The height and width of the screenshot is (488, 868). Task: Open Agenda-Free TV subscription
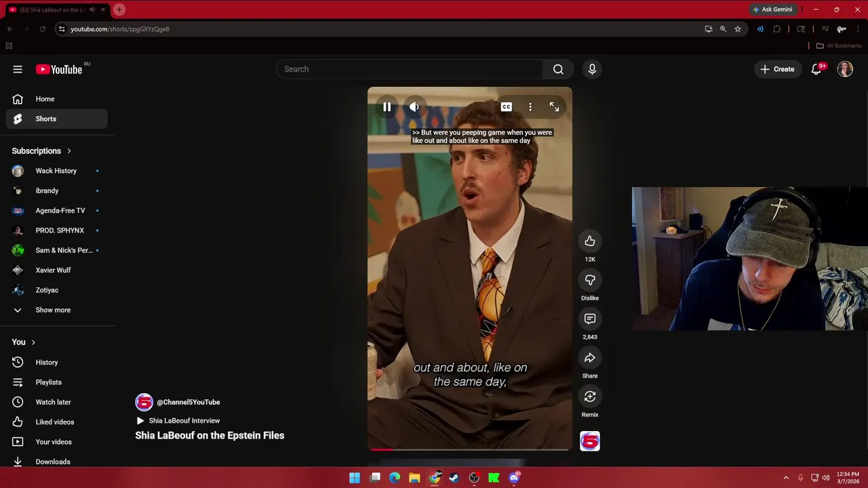(57, 211)
